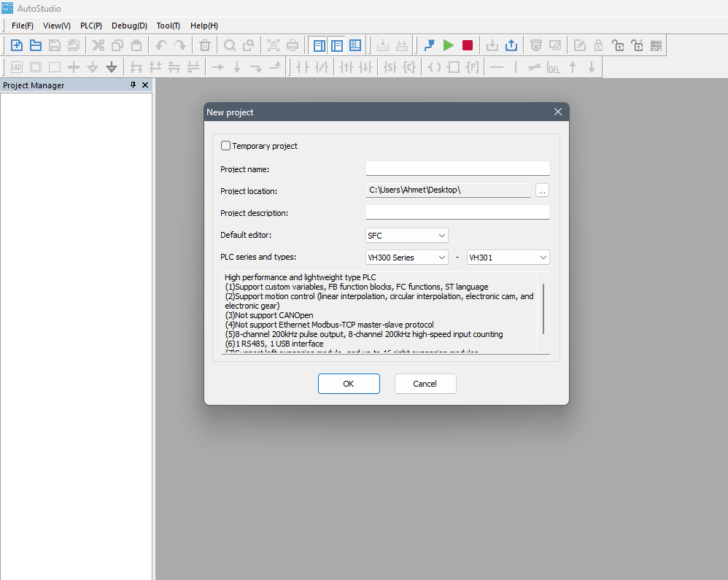This screenshot has width=728, height=580.
Task: Open the Default editor SFC dropdown
Action: [407, 236]
